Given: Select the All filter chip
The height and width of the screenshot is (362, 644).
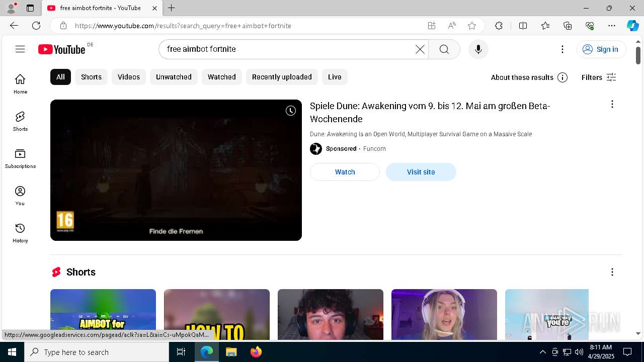Looking at the screenshot, I should pyautogui.click(x=60, y=77).
